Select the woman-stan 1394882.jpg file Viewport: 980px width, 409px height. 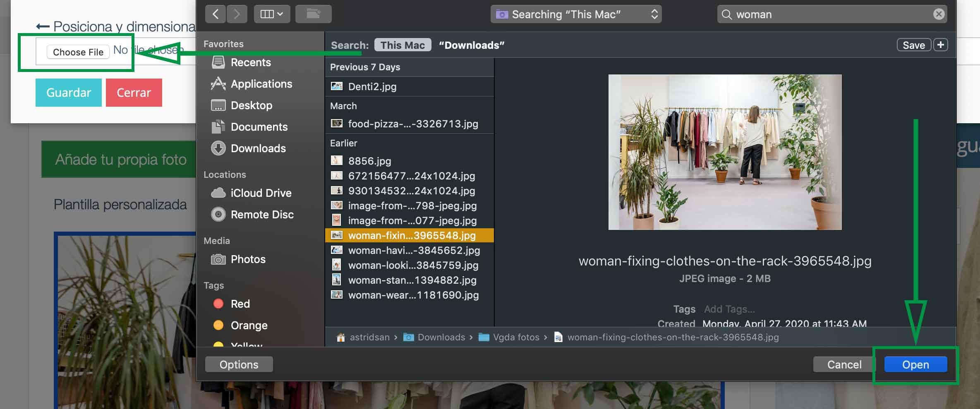410,280
